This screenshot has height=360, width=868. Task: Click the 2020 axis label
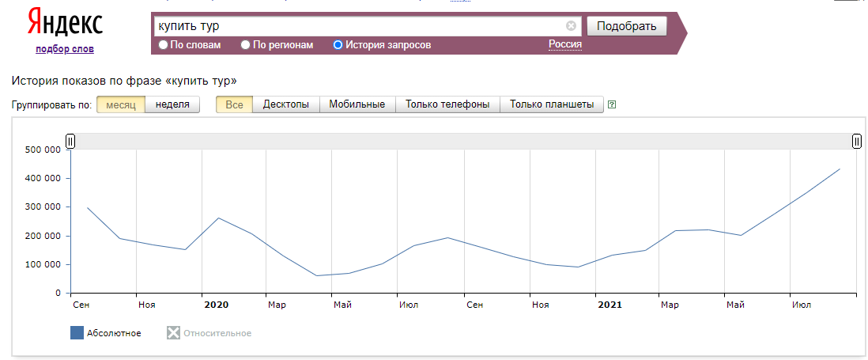[216, 305]
